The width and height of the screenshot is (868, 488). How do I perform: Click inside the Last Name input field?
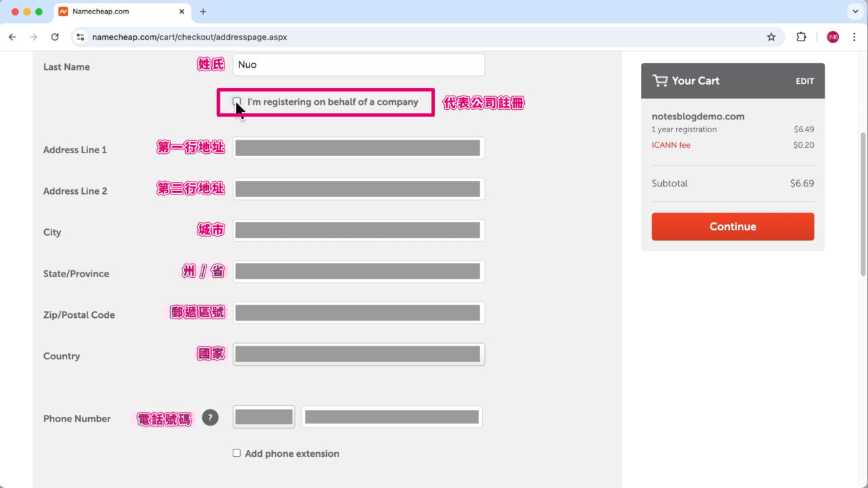pyautogui.click(x=358, y=64)
